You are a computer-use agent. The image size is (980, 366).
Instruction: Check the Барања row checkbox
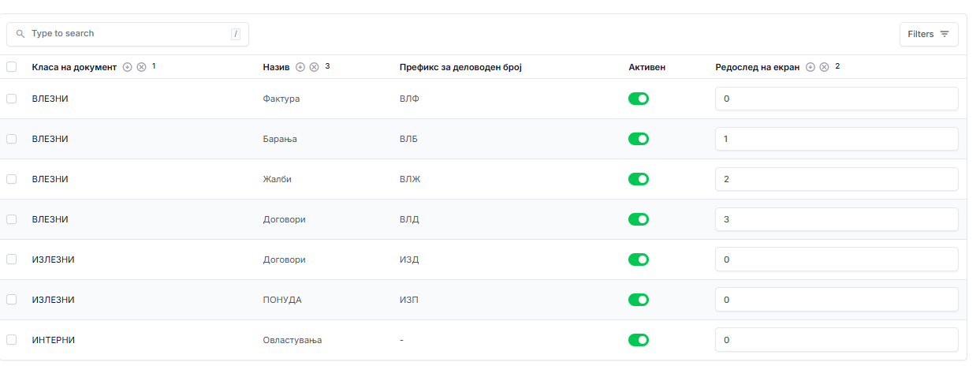pos(11,139)
